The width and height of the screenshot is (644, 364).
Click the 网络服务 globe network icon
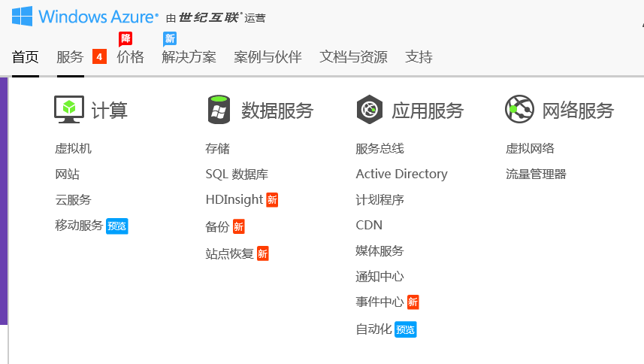(519, 109)
